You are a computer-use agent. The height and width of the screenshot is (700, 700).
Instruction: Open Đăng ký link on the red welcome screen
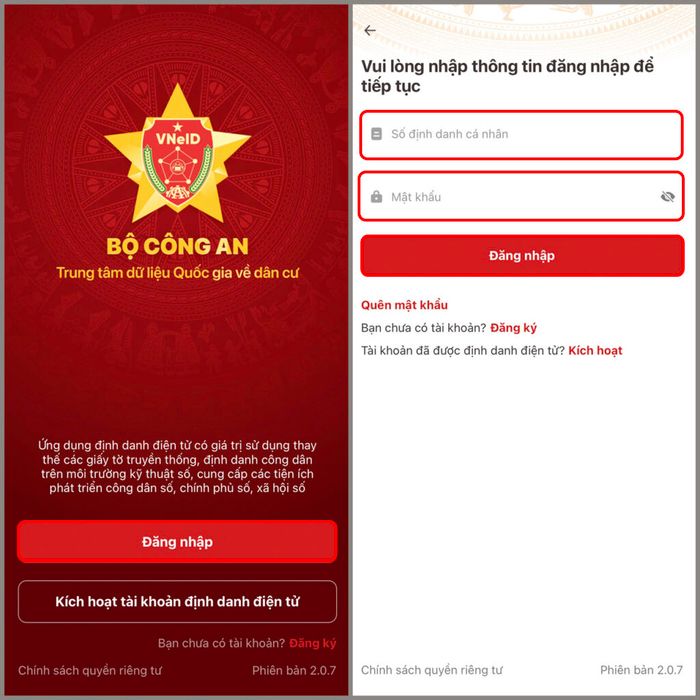tap(312, 643)
